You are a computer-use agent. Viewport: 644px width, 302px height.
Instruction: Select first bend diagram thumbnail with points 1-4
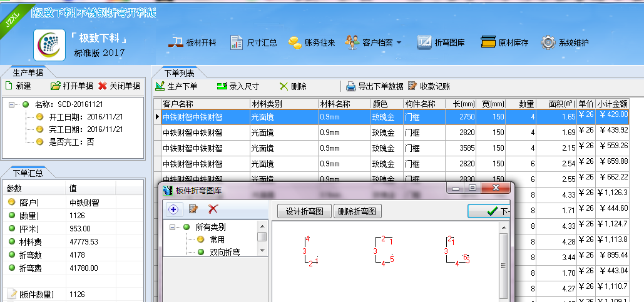coord(310,251)
